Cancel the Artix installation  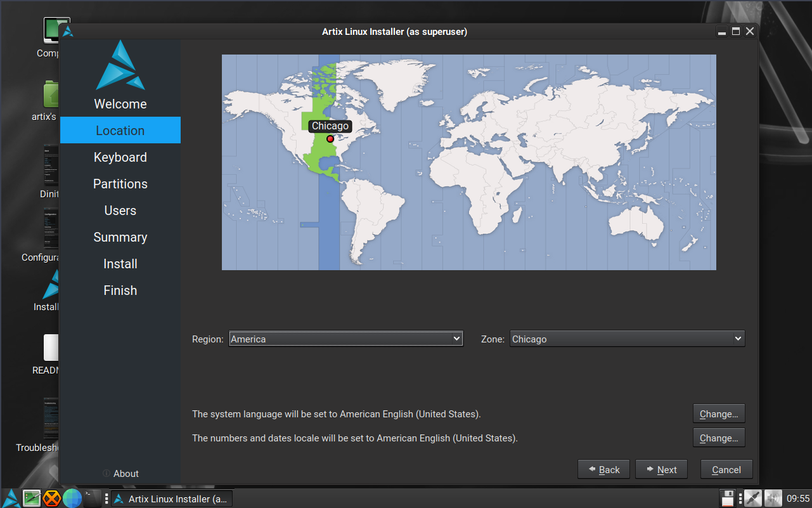(x=726, y=470)
